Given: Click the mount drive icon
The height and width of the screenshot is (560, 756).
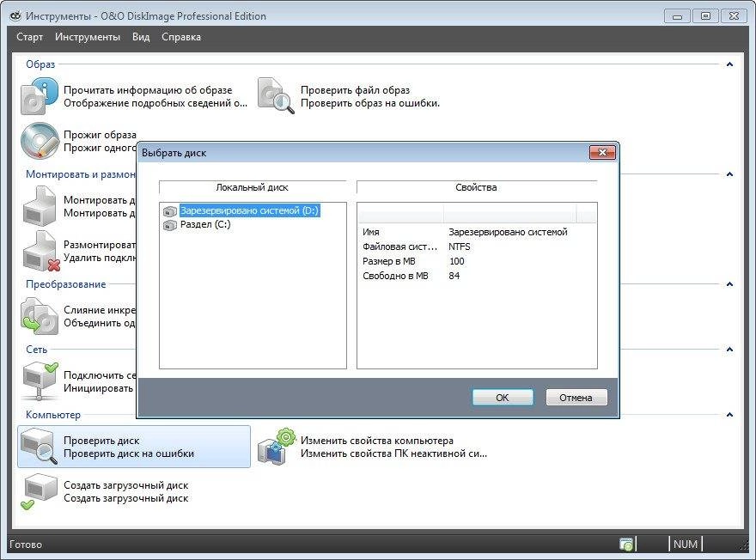Looking at the screenshot, I should tap(40, 206).
